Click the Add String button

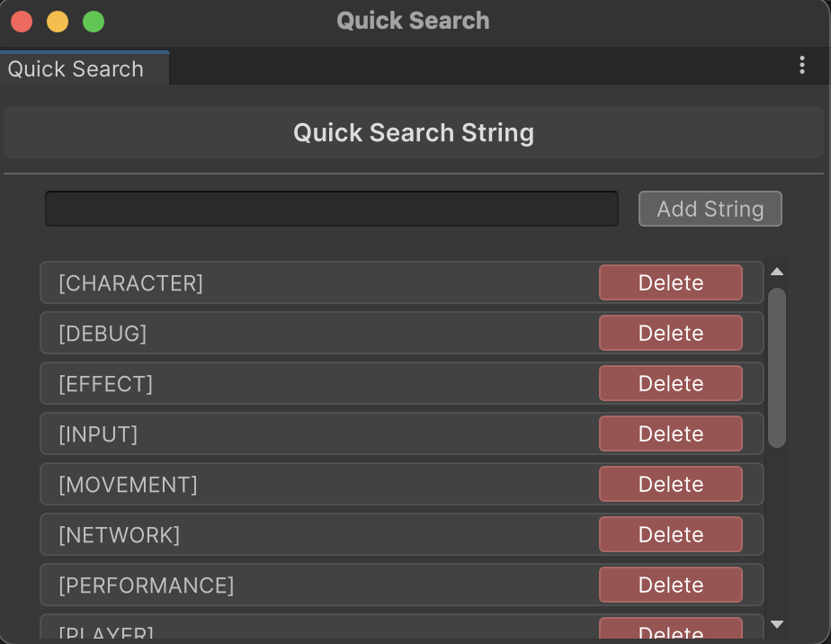pyautogui.click(x=710, y=208)
